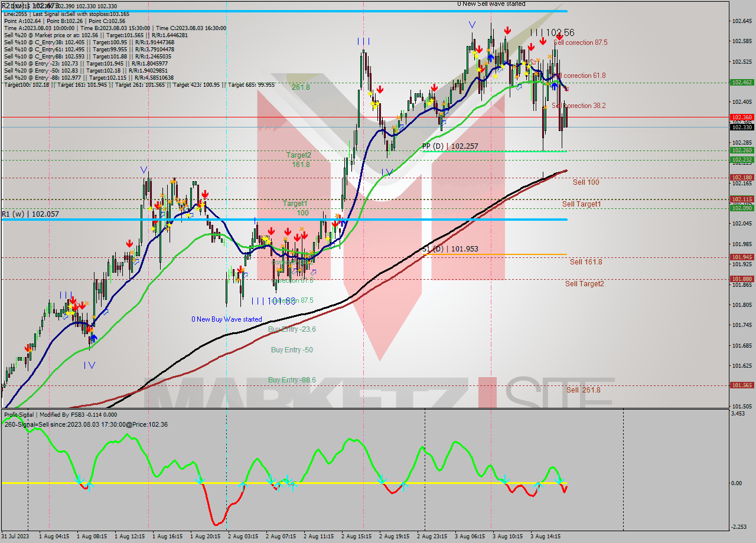Select the 'Buy Entry -88.6' label
This screenshot has height=543, width=756.
click(292, 380)
